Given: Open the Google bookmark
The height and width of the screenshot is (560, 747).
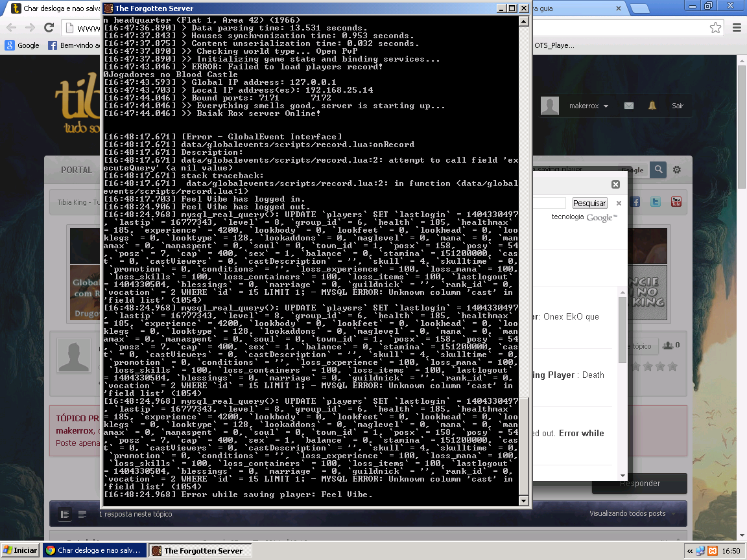Looking at the screenshot, I should point(23,45).
